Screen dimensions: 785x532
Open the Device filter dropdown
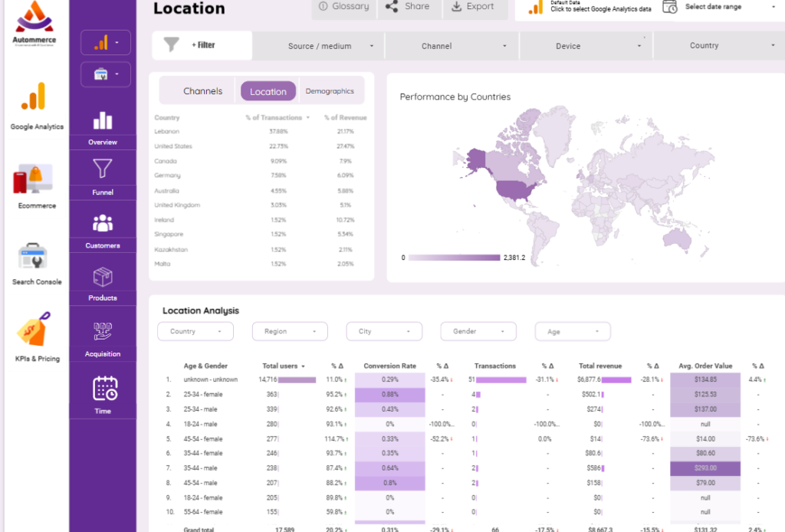coord(586,46)
